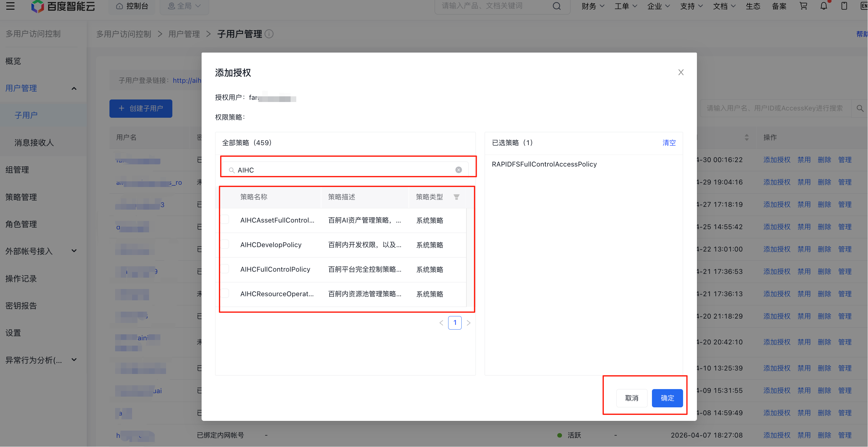Open the 支持 dropdown menu
The width and height of the screenshot is (868, 447).
pos(691,6)
